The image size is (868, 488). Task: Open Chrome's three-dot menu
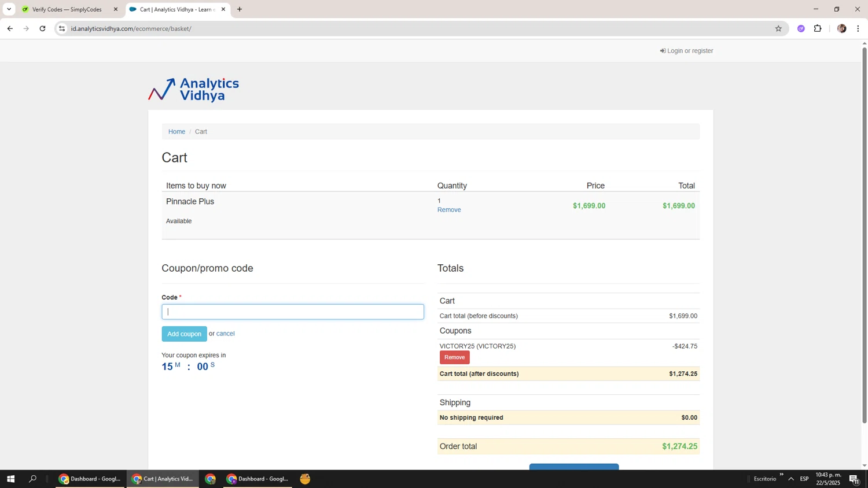point(858,28)
